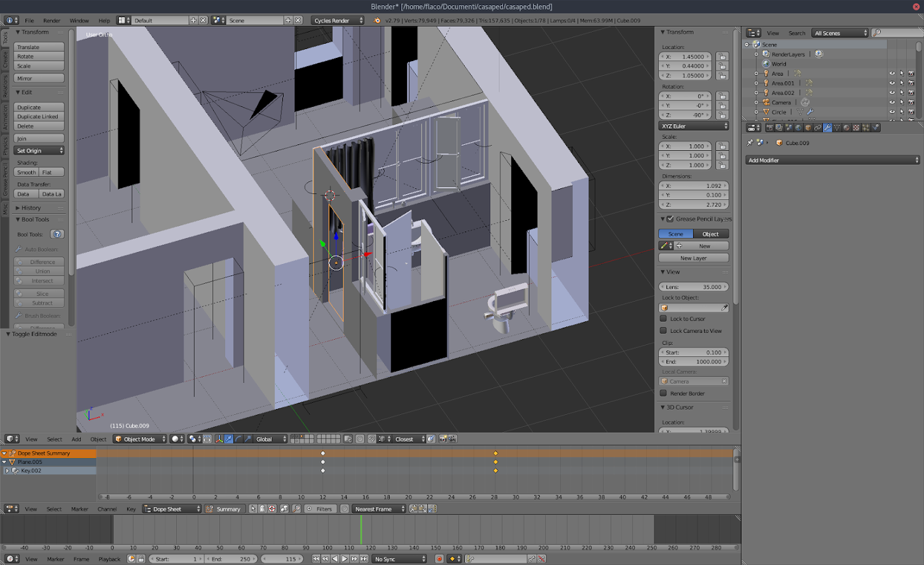Image resolution: width=924 pixels, height=565 pixels.
Task: Switch Grease Pencil source to Object tab
Action: point(711,234)
